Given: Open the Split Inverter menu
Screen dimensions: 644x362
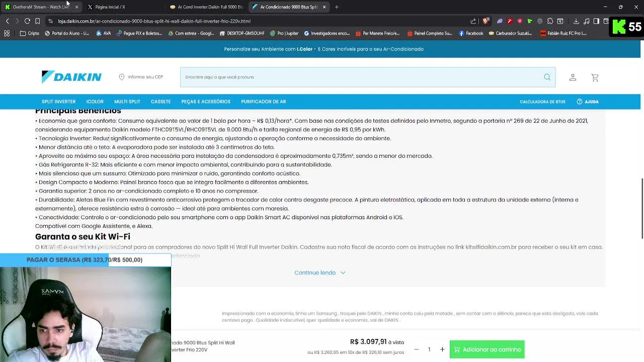Looking at the screenshot, I should (x=58, y=102).
